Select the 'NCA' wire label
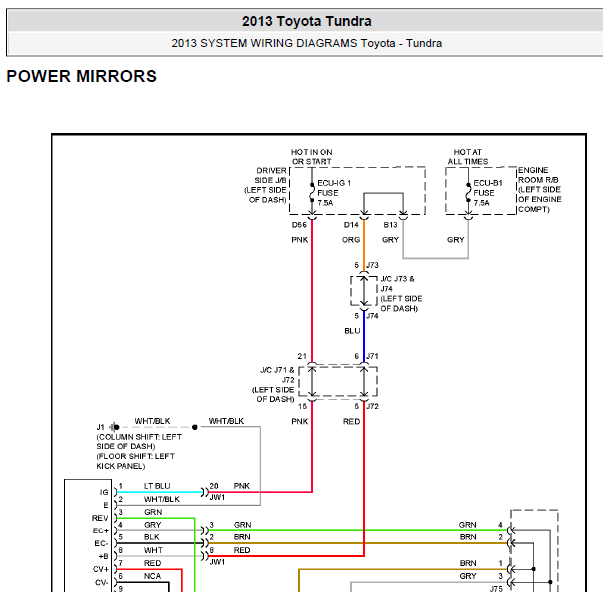This screenshot has width=603, height=592. pyautogui.click(x=152, y=576)
